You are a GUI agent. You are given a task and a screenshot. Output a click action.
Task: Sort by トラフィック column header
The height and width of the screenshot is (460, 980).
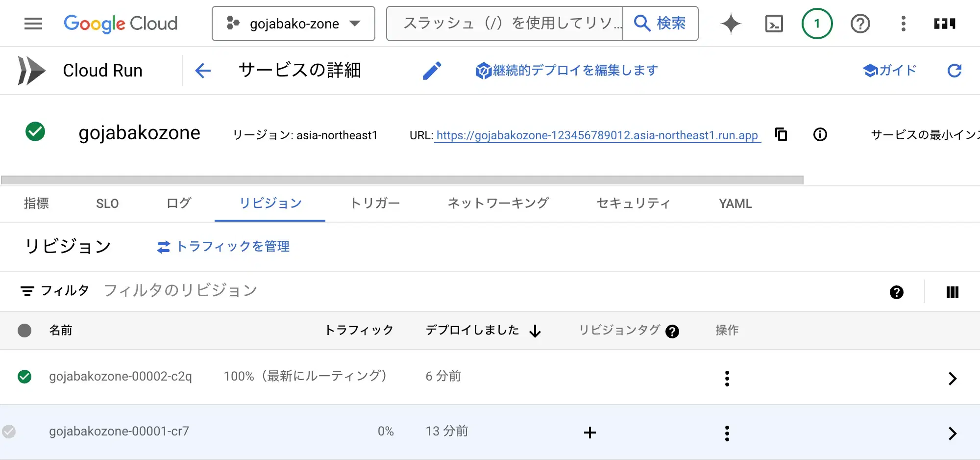click(359, 330)
